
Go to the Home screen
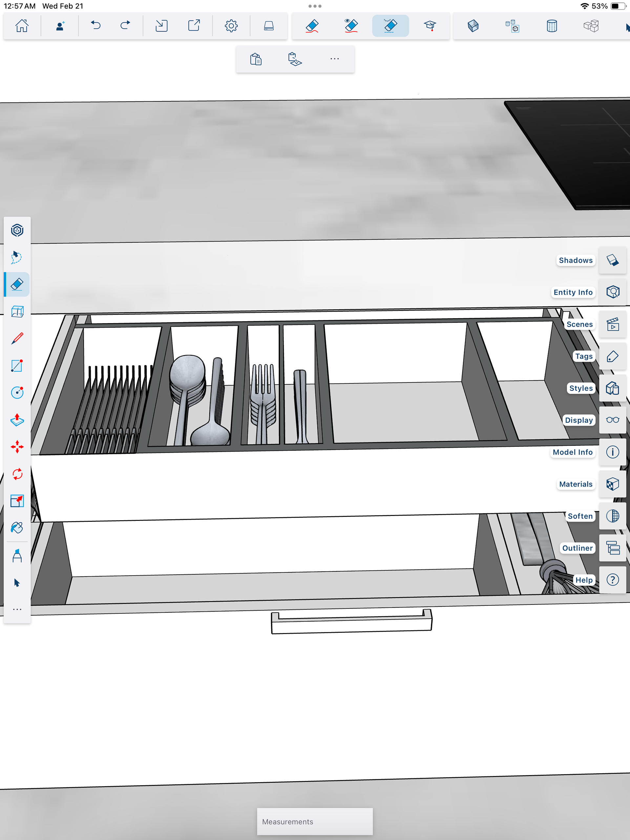(22, 26)
